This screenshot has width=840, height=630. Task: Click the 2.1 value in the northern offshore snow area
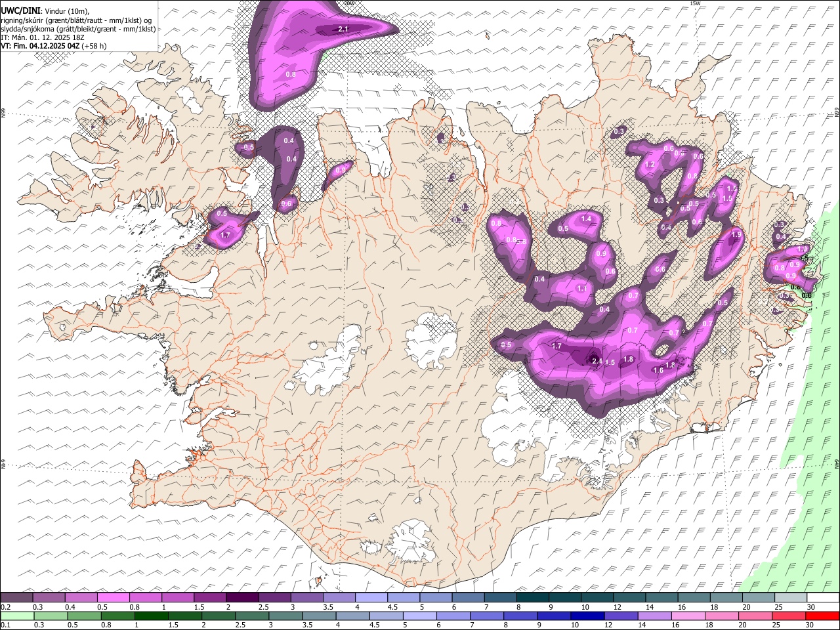[x=343, y=30]
